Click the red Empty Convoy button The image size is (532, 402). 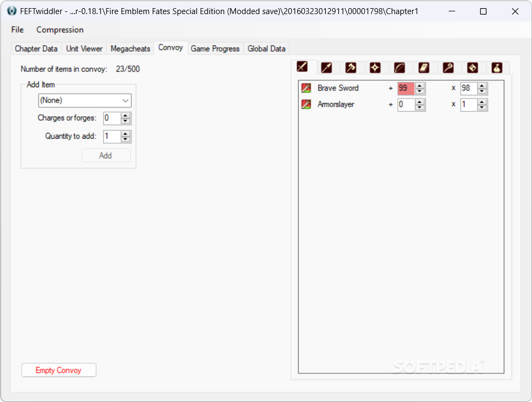point(58,370)
